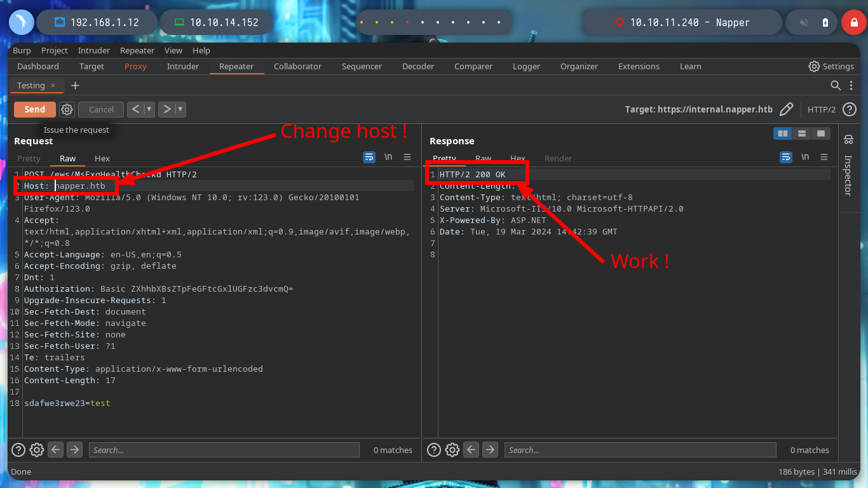Open the Help menu
868x488 pixels.
click(x=201, y=50)
